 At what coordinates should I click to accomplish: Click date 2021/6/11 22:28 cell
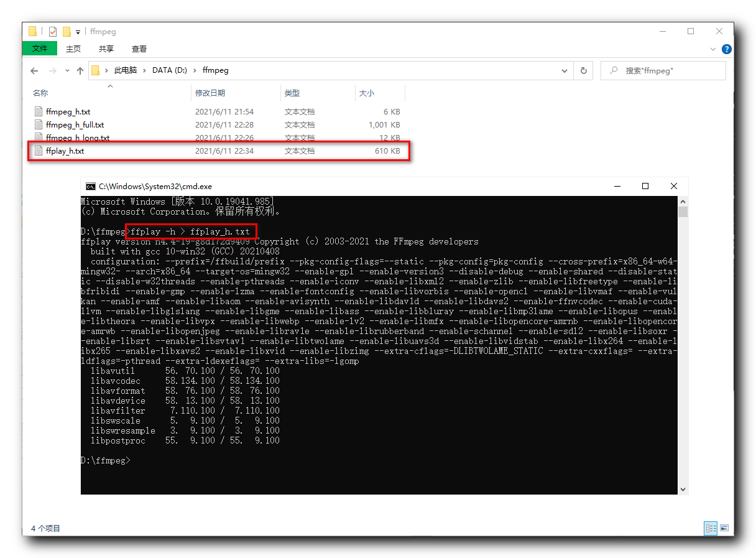(x=224, y=125)
